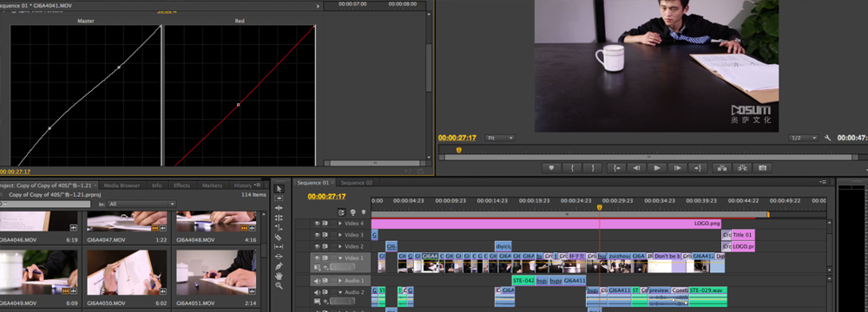Open the 1/2 playback resolution dropdown

[x=803, y=138]
